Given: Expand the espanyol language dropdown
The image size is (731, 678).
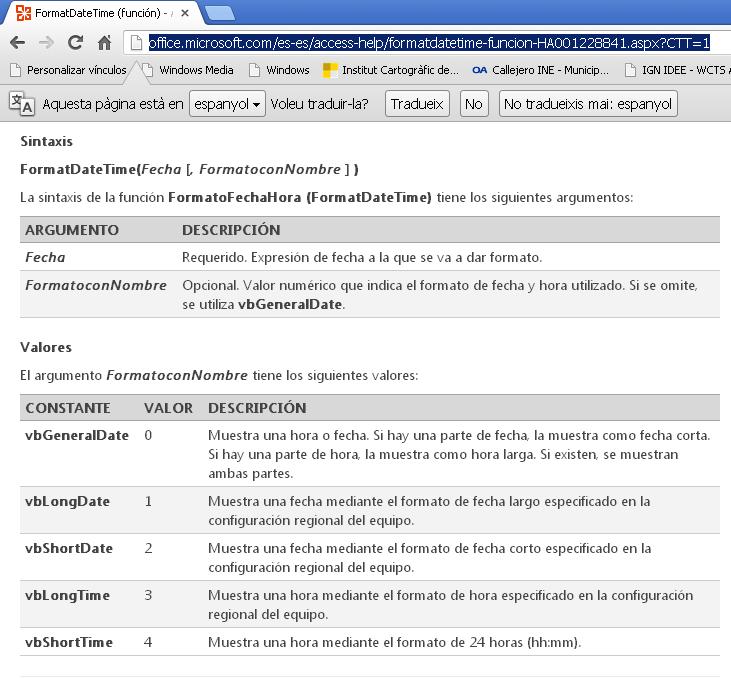Looking at the screenshot, I should point(227,104).
